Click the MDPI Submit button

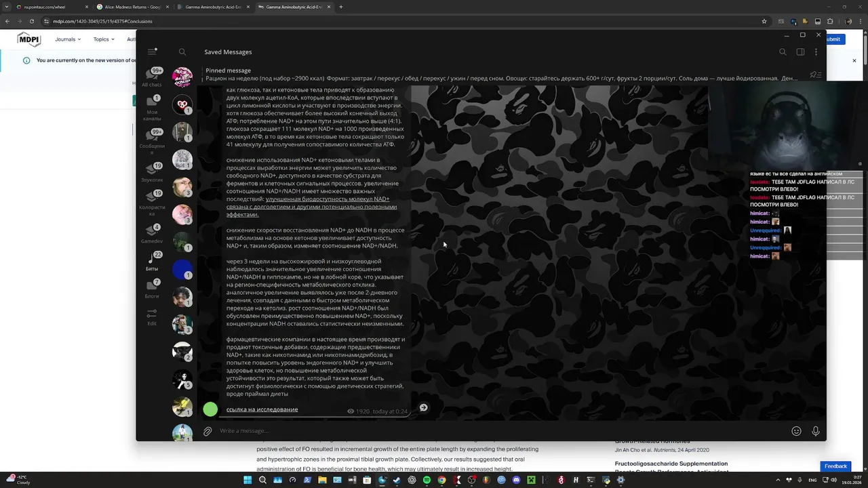835,39
